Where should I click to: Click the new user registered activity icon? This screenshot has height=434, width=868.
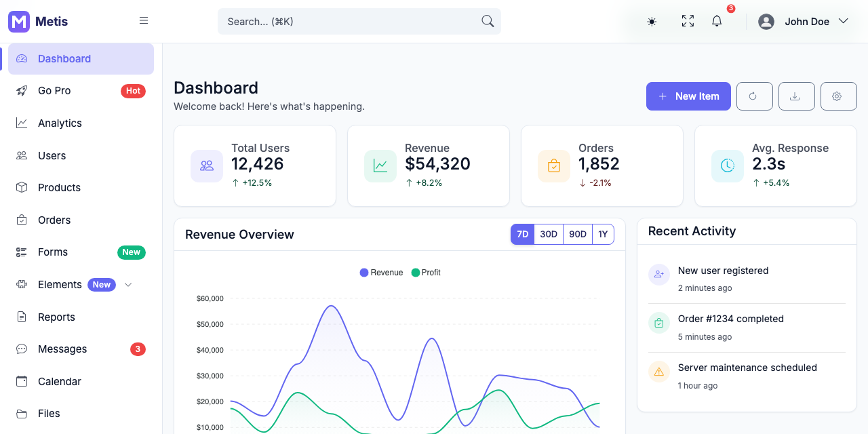659,275
